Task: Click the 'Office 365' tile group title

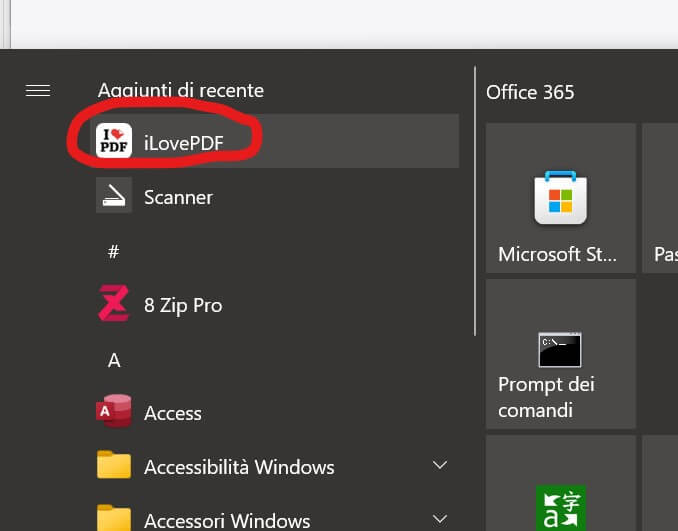Action: [530, 92]
